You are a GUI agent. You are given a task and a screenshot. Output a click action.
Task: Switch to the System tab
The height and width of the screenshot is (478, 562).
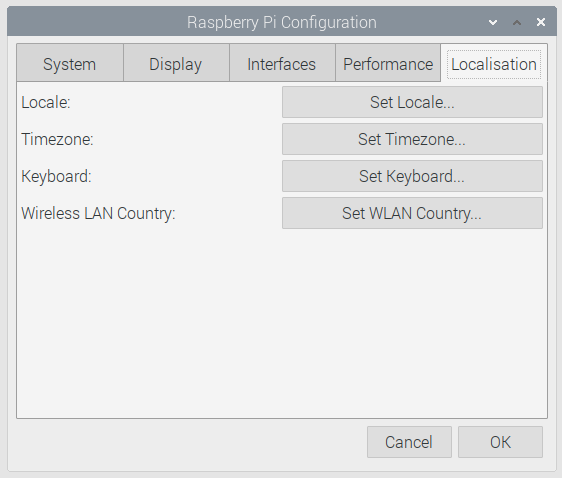[x=70, y=63]
